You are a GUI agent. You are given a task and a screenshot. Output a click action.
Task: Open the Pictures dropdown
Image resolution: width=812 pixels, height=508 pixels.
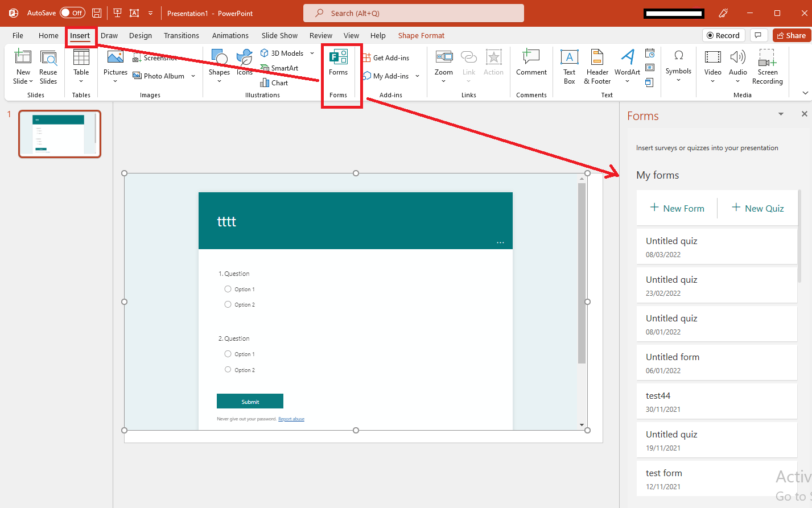[116, 67]
